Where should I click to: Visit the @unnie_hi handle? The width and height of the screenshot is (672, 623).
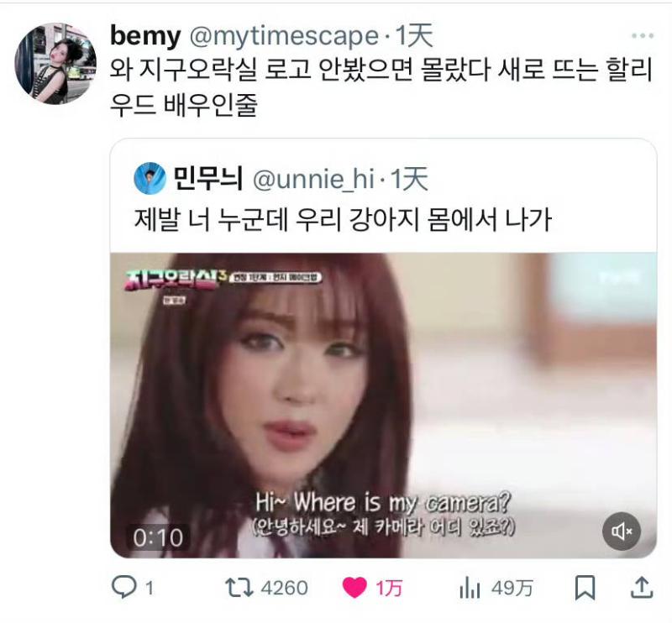click(313, 179)
